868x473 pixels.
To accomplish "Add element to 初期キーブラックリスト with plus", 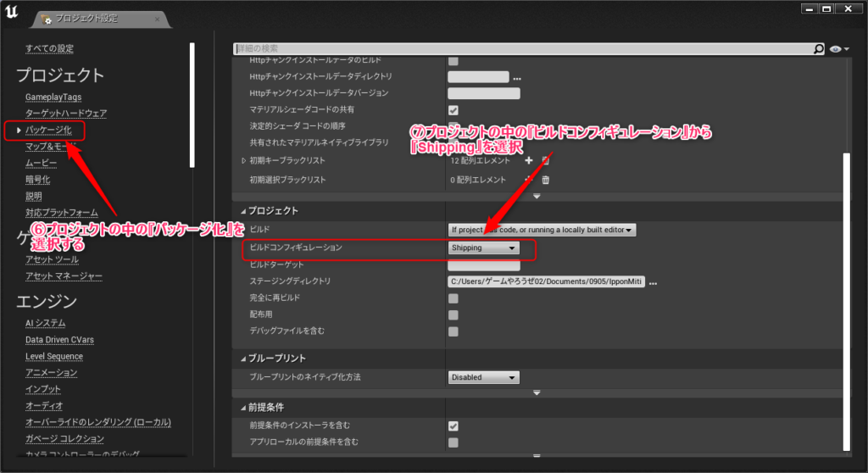I will point(529,160).
